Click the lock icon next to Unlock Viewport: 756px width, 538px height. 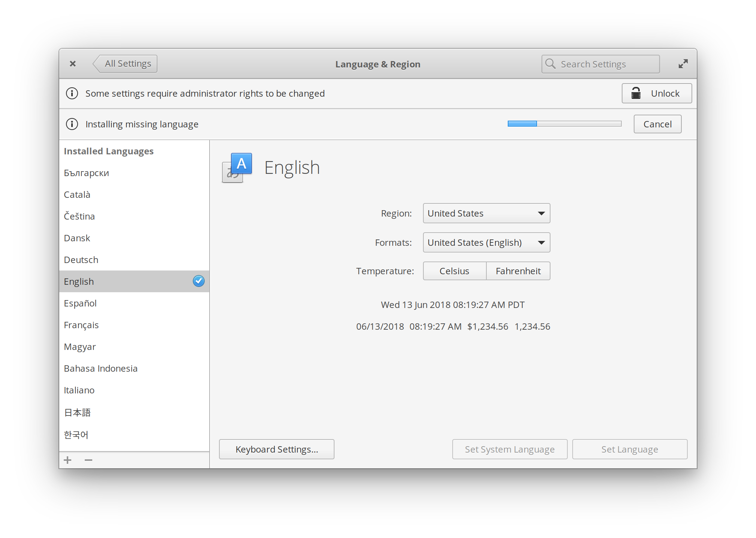coord(636,93)
